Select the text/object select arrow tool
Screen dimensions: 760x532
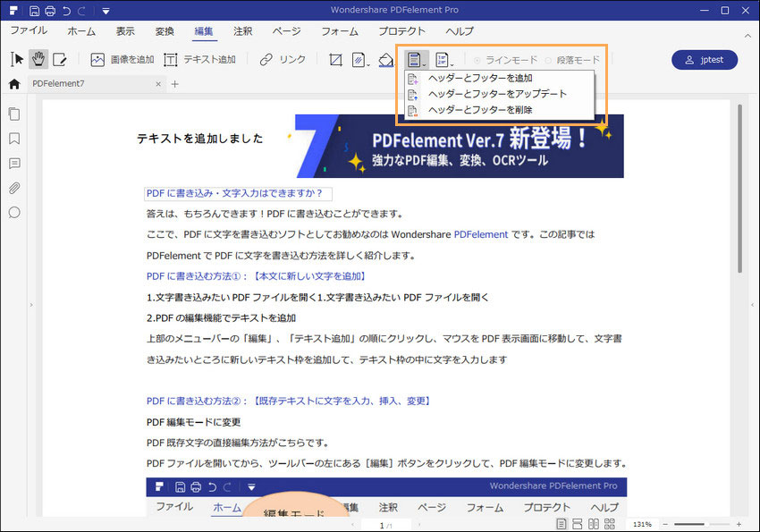[x=17, y=60]
